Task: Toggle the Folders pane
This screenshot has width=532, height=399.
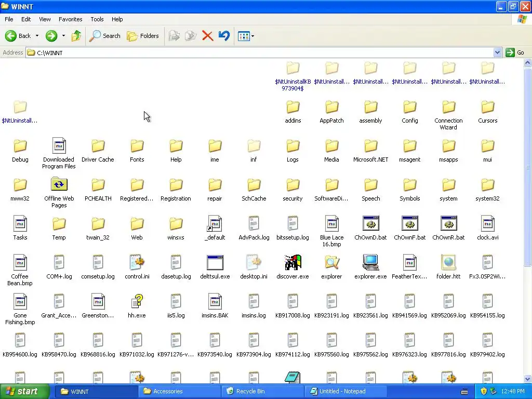Action: pos(143,36)
